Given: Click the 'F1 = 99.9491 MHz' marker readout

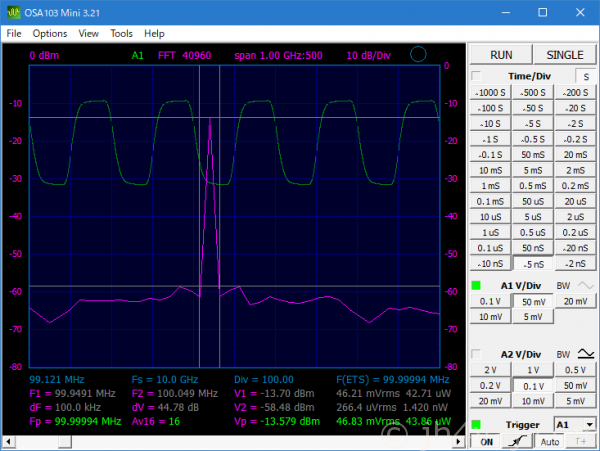Looking at the screenshot, I should coord(72,394).
